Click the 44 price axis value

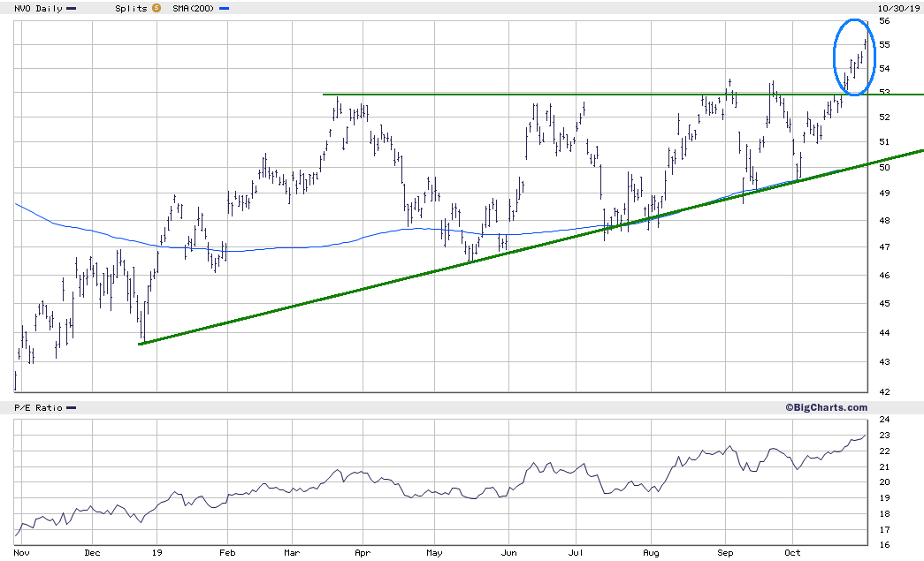[x=884, y=332]
